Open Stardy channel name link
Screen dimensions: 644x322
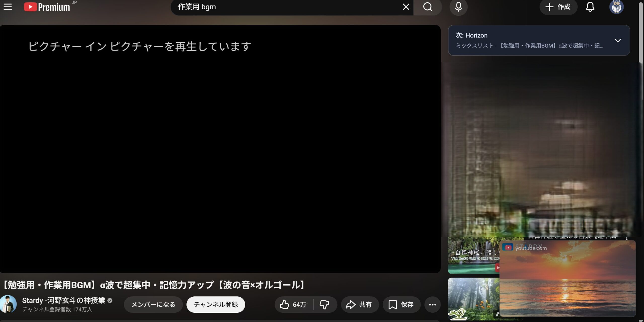pos(63,300)
